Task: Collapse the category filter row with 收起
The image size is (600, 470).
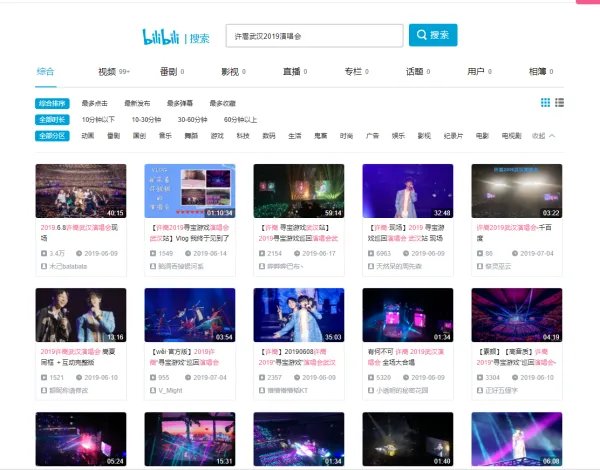Action: pos(543,136)
